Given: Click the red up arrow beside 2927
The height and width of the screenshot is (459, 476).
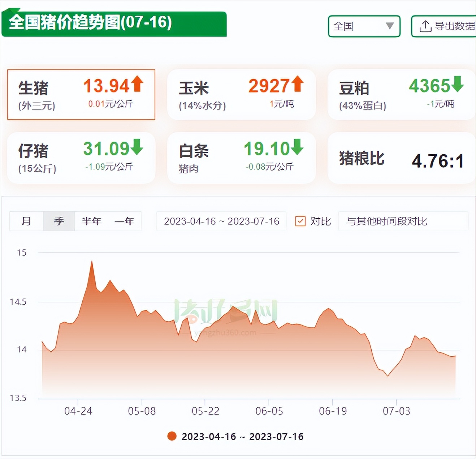Looking at the screenshot, I should pyautogui.click(x=298, y=84).
